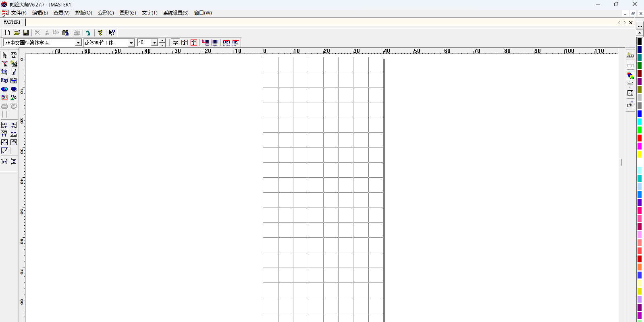
Task: Click the Paste clipboard icon
Action: 66,33
